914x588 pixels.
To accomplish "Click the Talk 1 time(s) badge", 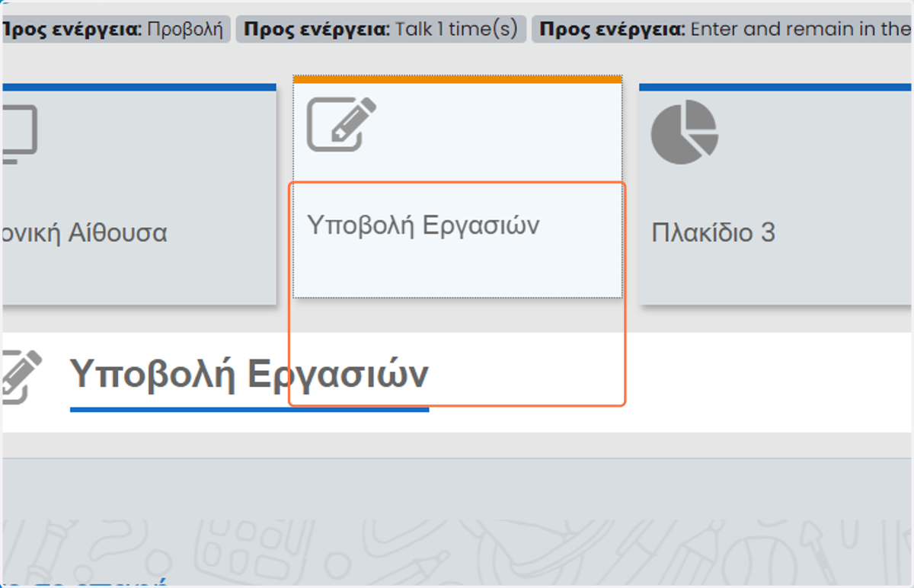I will pyautogui.click(x=381, y=29).
